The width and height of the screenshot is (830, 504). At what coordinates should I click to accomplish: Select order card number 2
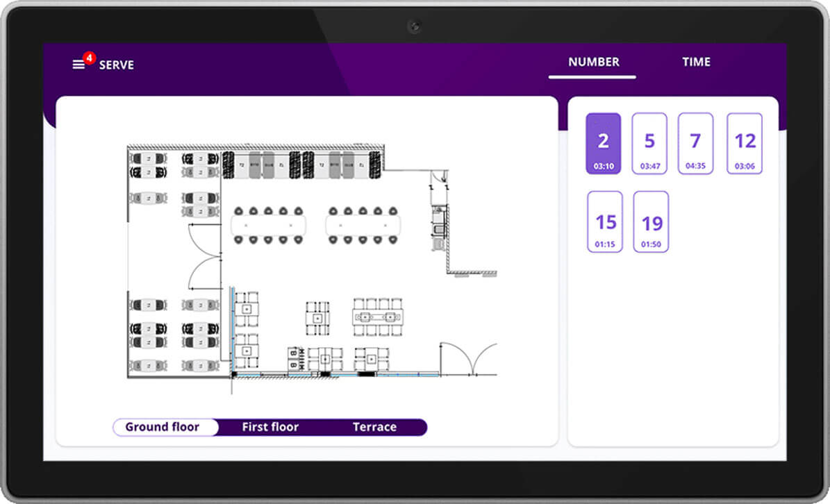(x=603, y=144)
